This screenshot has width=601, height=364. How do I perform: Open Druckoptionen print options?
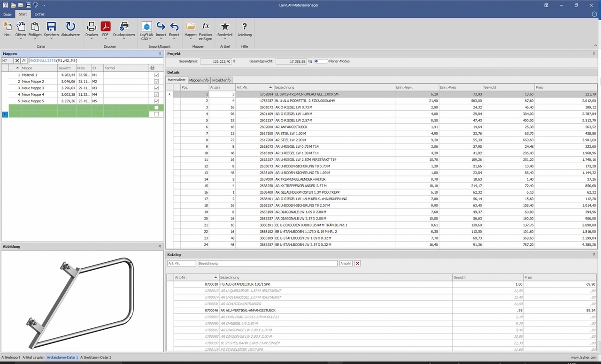click(124, 27)
